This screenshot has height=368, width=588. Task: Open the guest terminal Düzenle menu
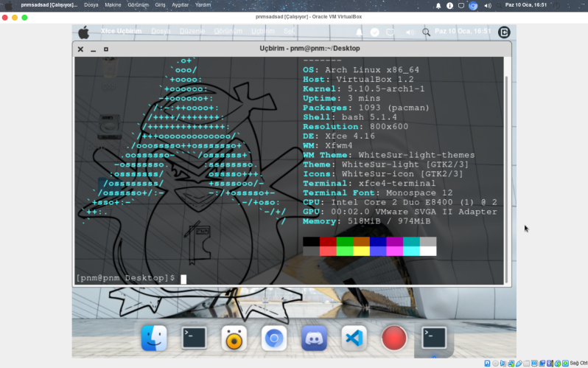coord(192,31)
